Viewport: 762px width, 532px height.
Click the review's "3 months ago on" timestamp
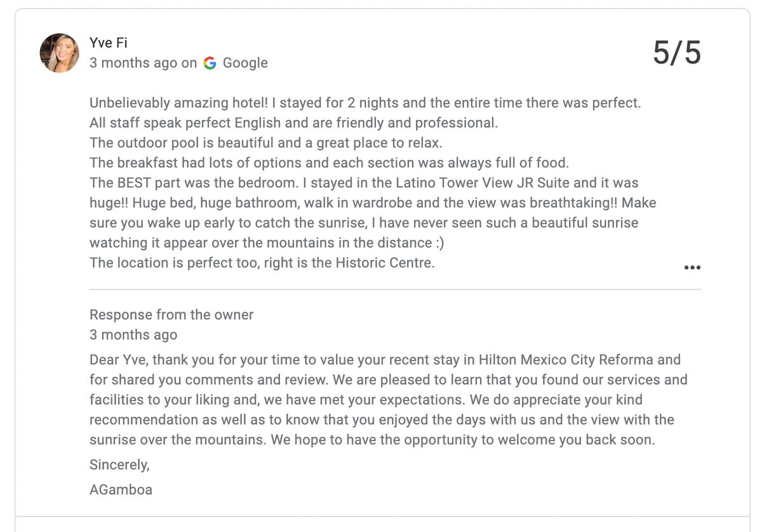(x=143, y=63)
